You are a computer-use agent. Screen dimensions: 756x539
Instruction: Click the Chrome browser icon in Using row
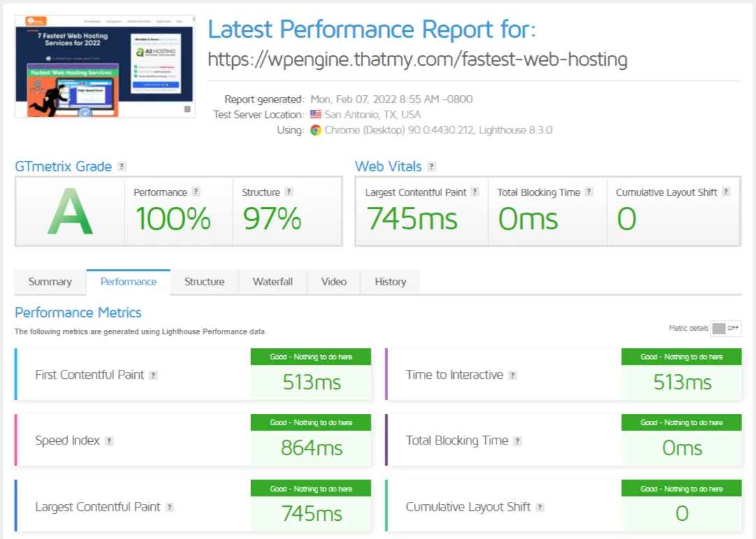point(316,130)
